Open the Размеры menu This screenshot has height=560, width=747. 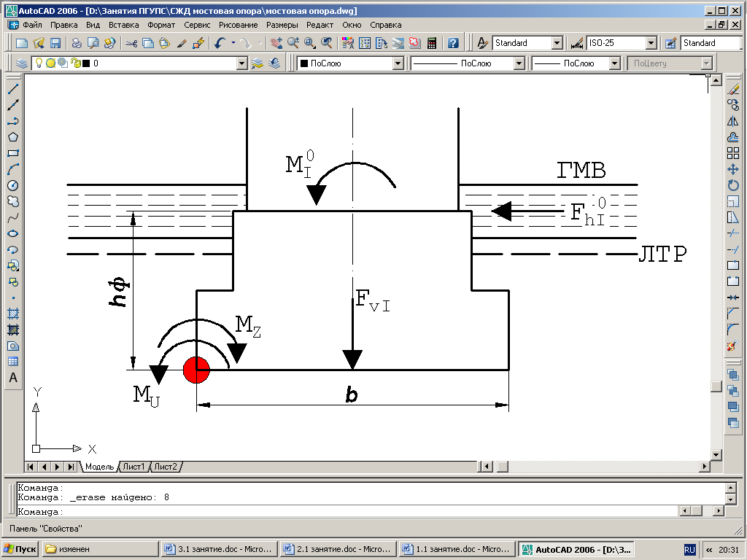click(x=282, y=25)
